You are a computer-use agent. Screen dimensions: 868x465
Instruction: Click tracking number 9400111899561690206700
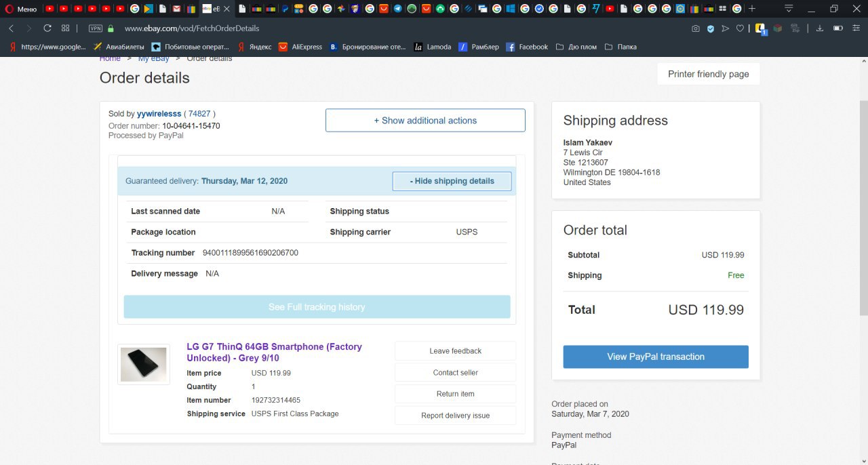click(250, 253)
